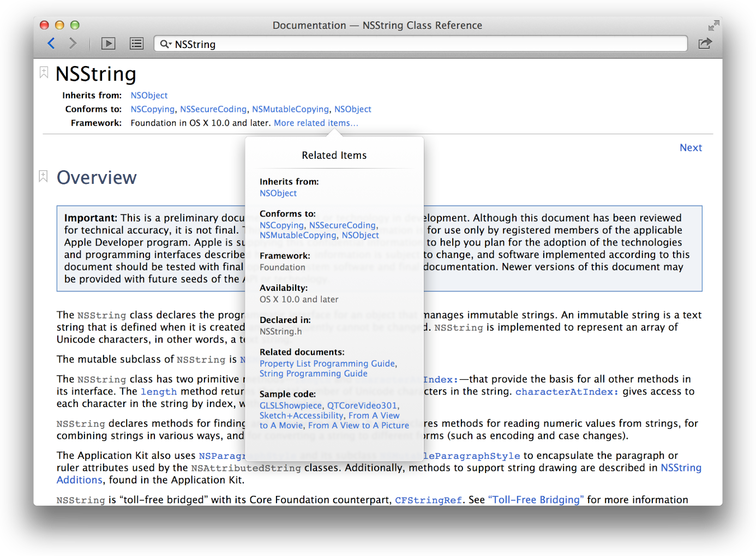Open the Property List Programming Guide
This screenshot has width=756, height=556.
coord(327,364)
